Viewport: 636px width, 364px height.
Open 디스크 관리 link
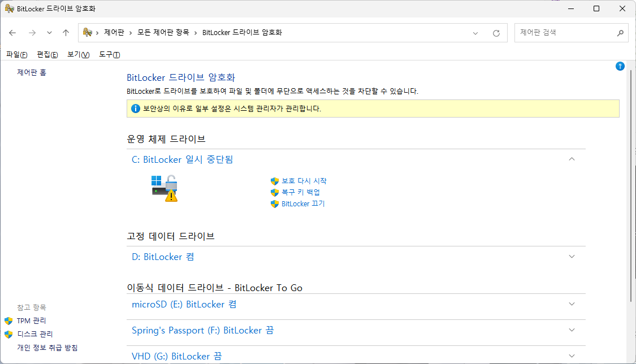[35, 334]
